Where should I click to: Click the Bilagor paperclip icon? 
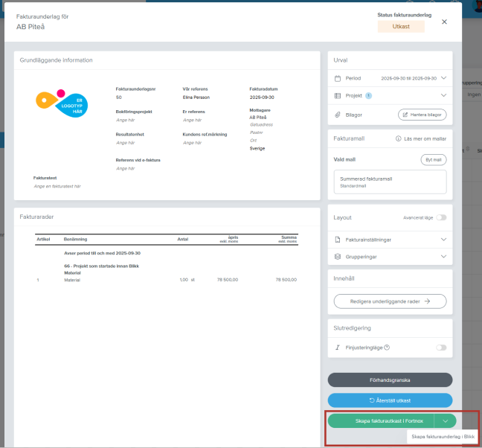(338, 115)
